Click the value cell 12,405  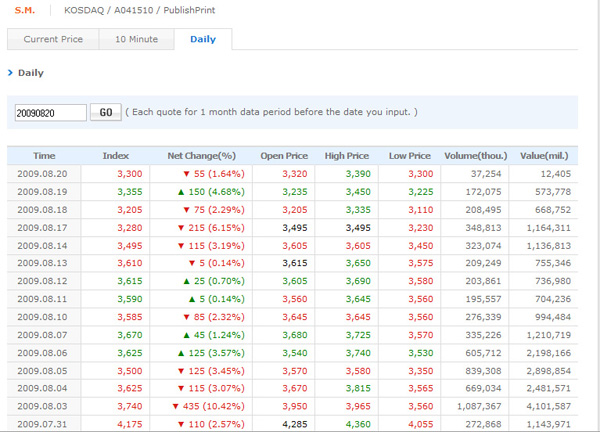(x=556, y=174)
